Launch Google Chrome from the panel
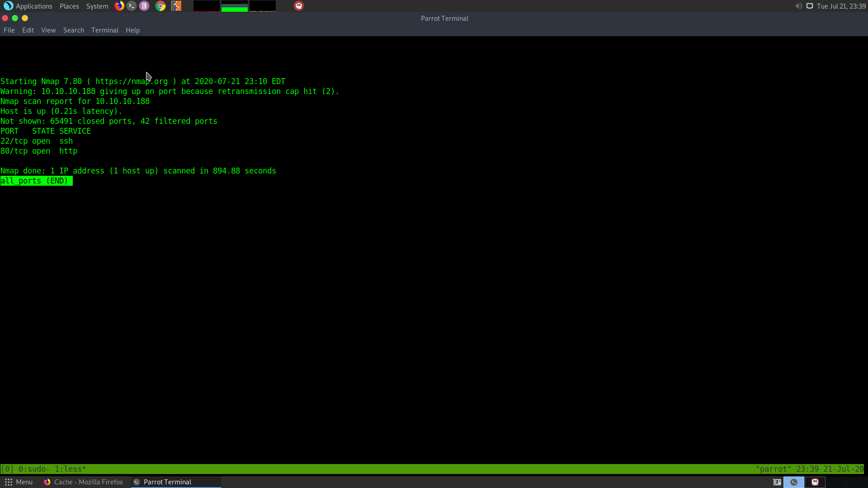The height and width of the screenshot is (488, 868). coord(160,6)
